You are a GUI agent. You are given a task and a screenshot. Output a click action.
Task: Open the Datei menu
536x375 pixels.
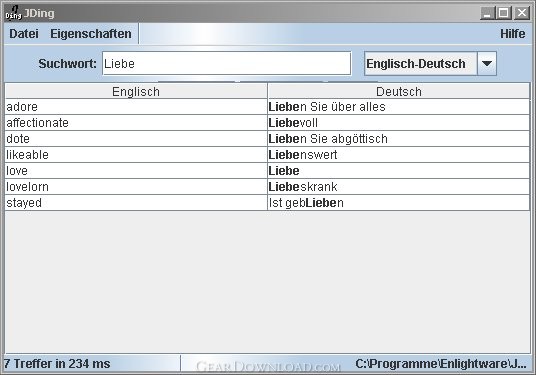click(24, 34)
